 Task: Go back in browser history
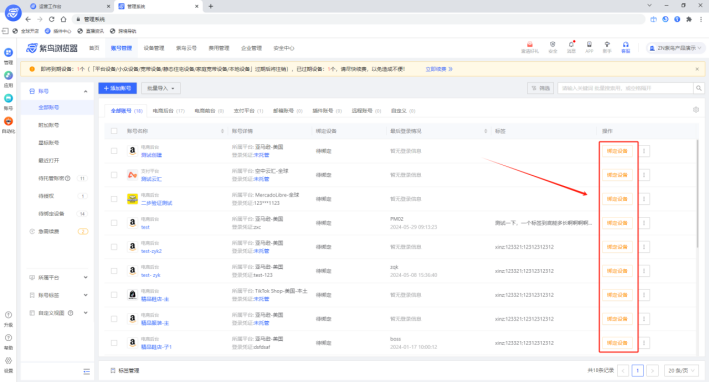click(x=28, y=19)
